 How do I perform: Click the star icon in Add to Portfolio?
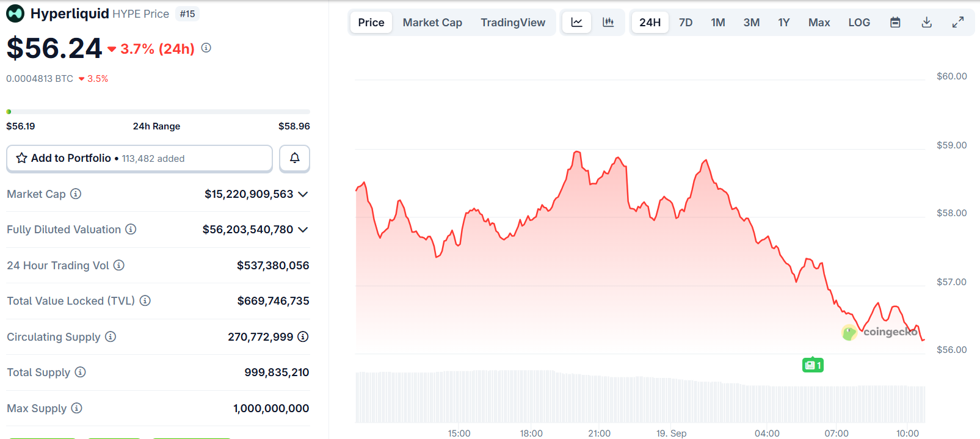click(21, 158)
